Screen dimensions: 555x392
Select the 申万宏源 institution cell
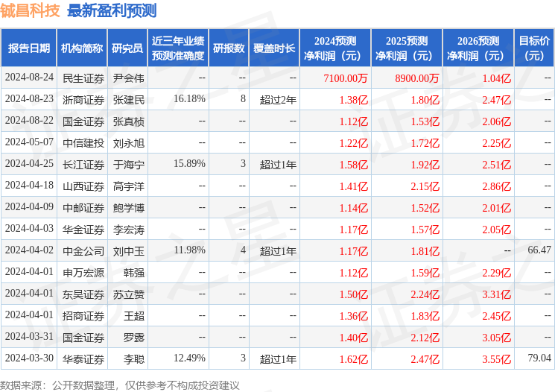[x=83, y=272]
